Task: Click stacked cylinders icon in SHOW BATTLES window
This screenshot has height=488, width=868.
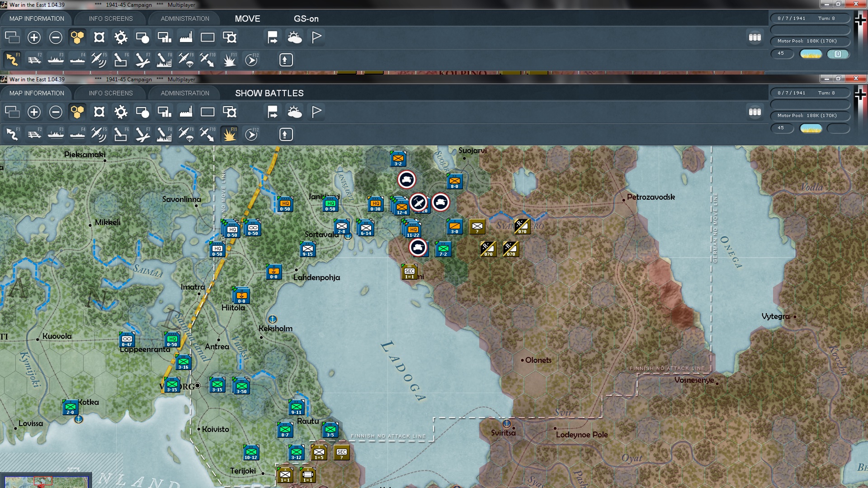Action: tap(755, 112)
